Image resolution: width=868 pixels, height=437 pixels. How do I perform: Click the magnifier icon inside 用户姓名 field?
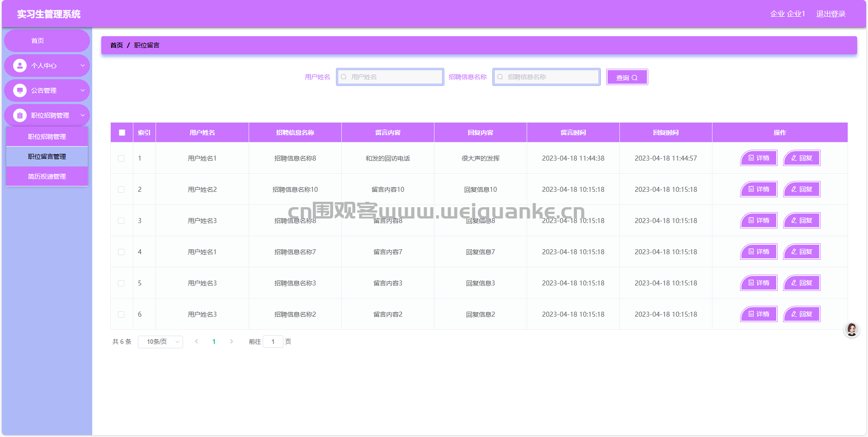tap(344, 77)
